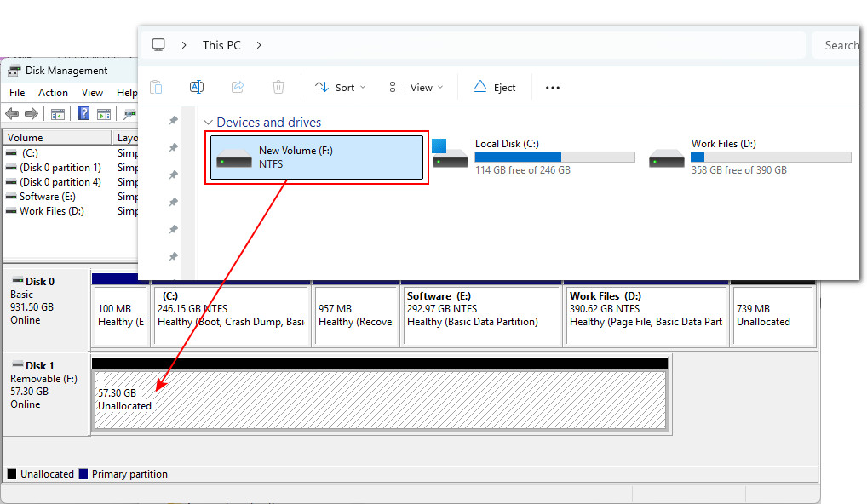Select the (Disk 0 partition 4) volume row
Image resolution: width=867 pixels, height=504 pixels.
tap(70, 182)
